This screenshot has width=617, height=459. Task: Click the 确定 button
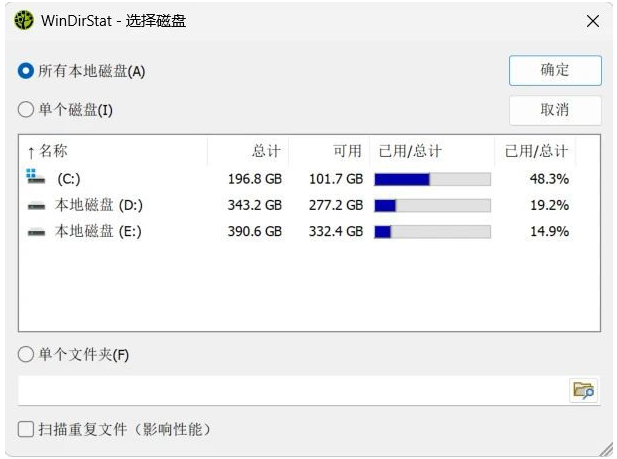[x=555, y=70]
